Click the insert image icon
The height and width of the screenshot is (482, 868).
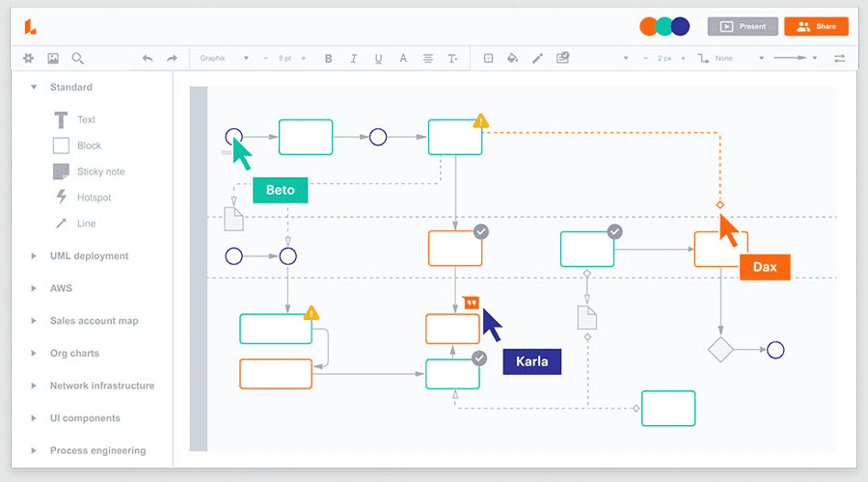coord(53,58)
